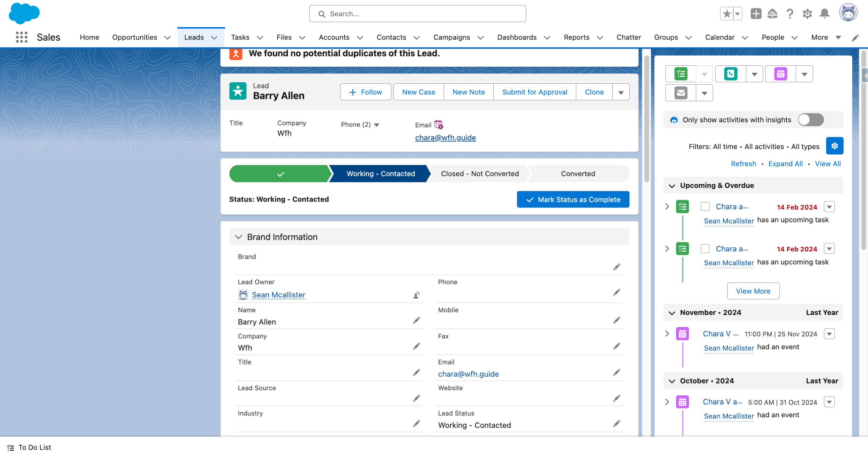Viewport: 868px width, 458px height.
Task: Open the App Launcher grid icon
Action: [21, 37]
